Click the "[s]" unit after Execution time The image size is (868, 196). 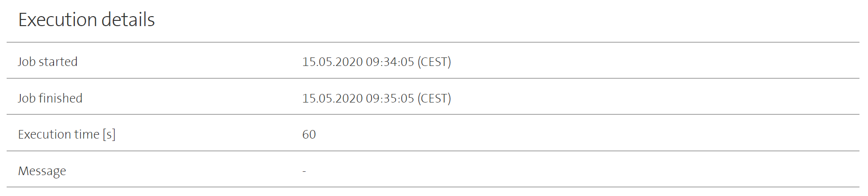click(x=109, y=135)
